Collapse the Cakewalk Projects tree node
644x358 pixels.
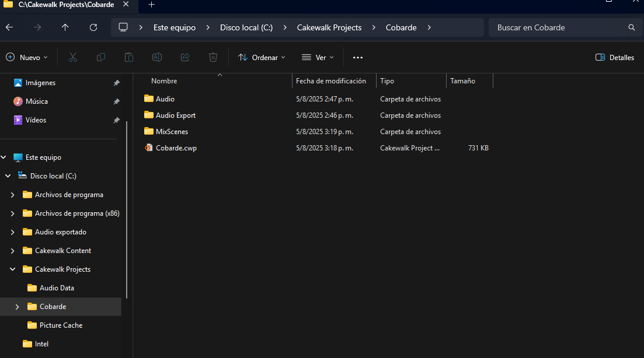[12, 269]
